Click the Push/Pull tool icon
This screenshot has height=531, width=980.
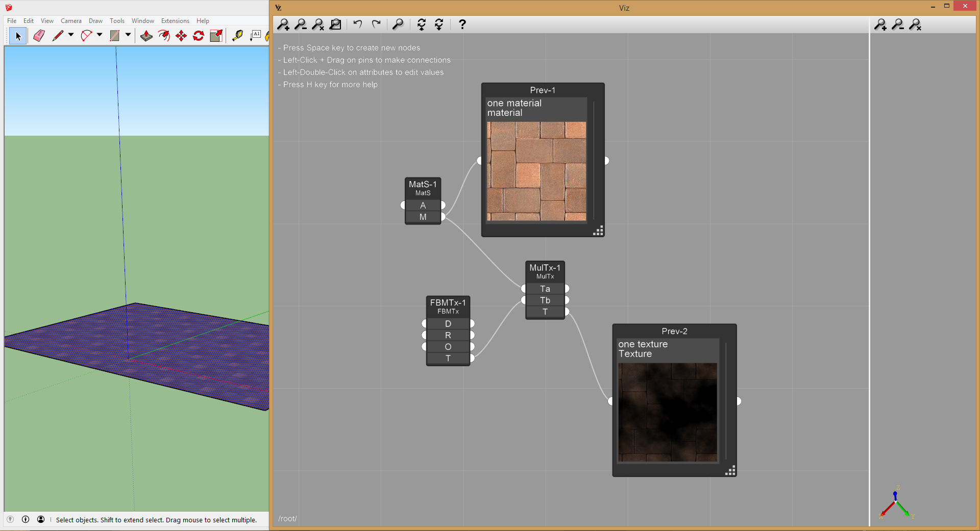146,36
